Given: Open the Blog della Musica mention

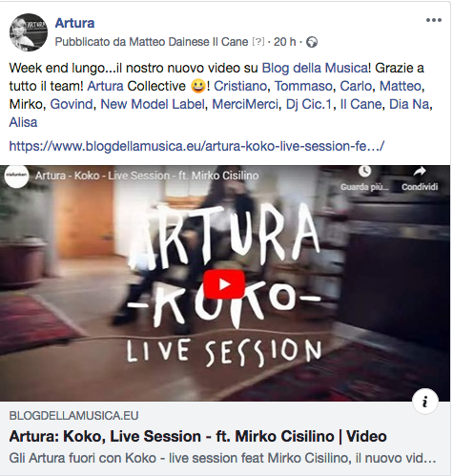Looking at the screenshot, I should click(x=316, y=68).
